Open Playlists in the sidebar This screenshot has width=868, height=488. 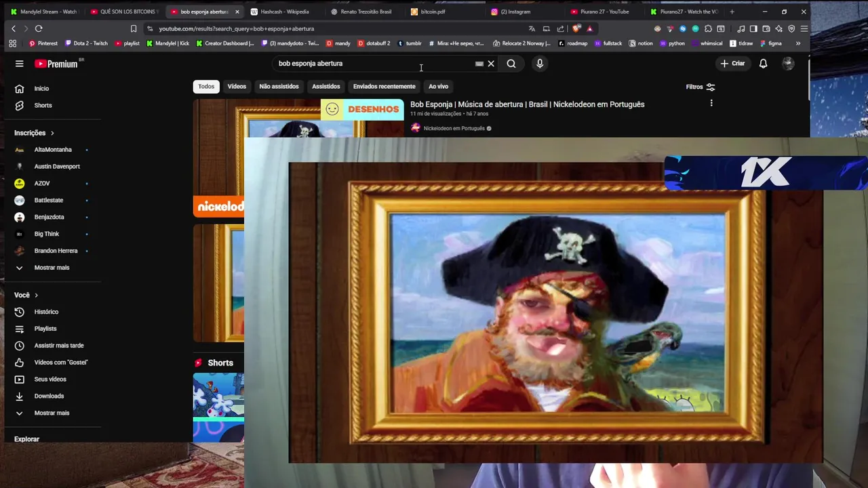(x=45, y=329)
